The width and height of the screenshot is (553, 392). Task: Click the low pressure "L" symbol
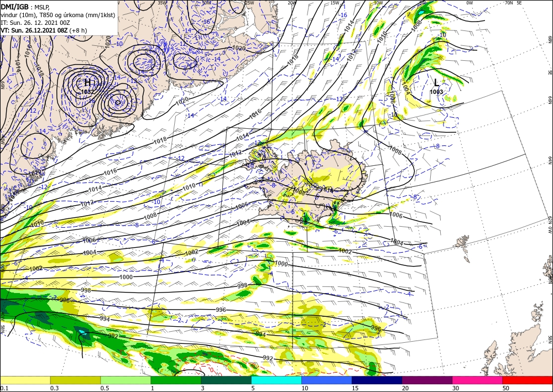437,83
